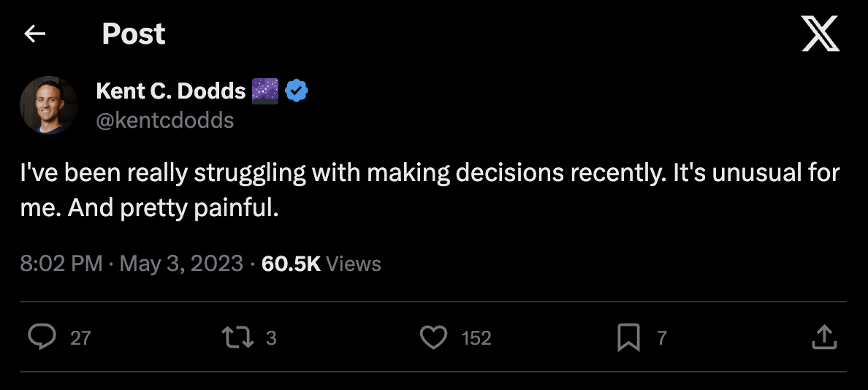The image size is (868, 390).
Task: Click the 8:02 PM timestamp
Action: 61,264
